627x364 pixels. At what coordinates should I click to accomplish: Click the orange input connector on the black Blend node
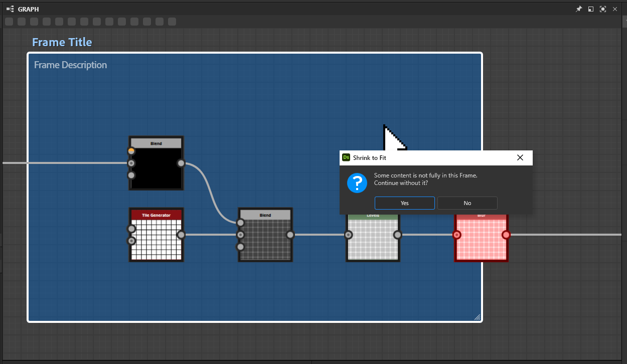(131, 151)
